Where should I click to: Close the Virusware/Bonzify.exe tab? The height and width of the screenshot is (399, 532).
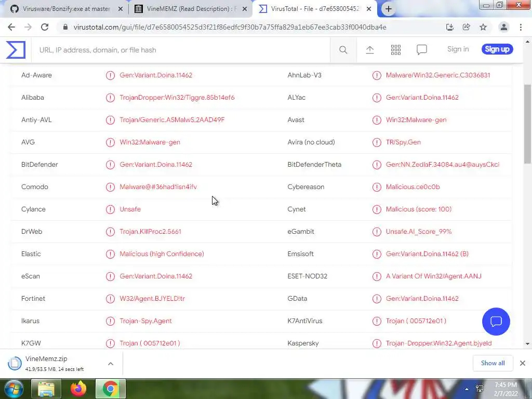pos(120,9)
